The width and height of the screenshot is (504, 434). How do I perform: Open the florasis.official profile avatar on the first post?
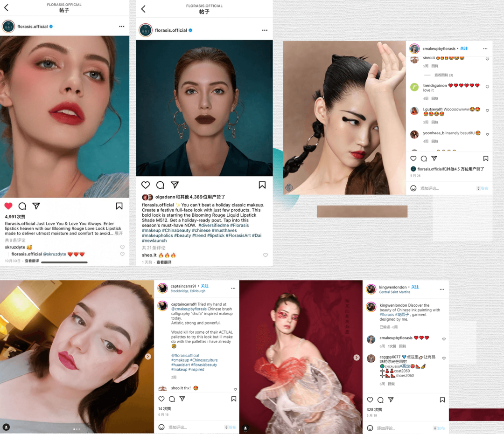pos(8,26)
